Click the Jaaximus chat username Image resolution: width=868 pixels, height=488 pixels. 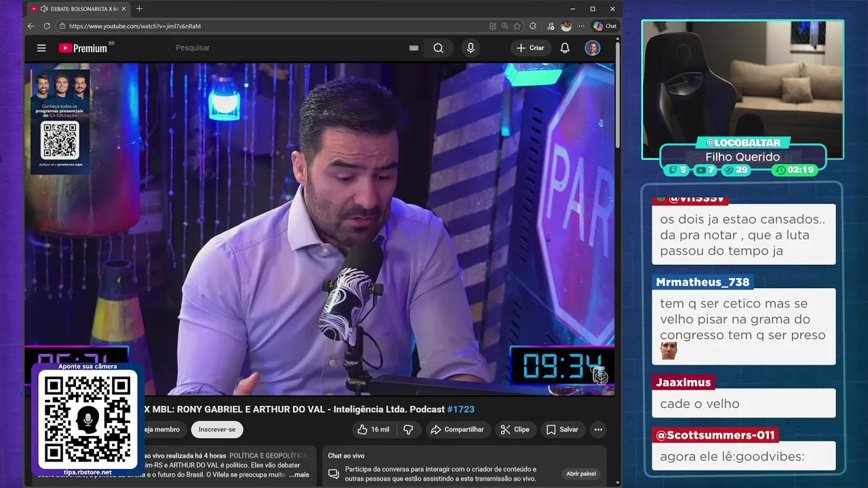click(x=684, y=382)
